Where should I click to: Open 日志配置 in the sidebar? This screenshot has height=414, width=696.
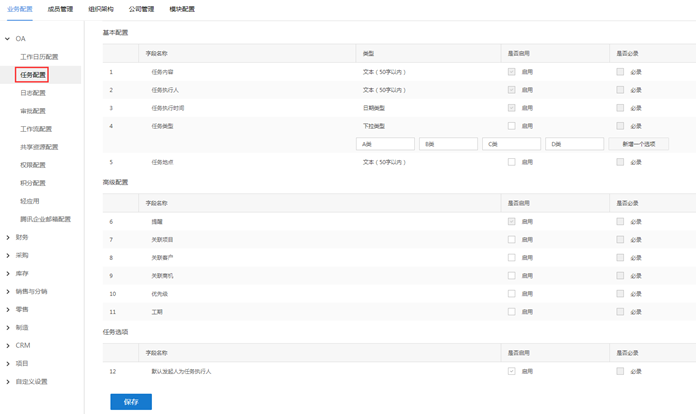click(x=33, y=93)
